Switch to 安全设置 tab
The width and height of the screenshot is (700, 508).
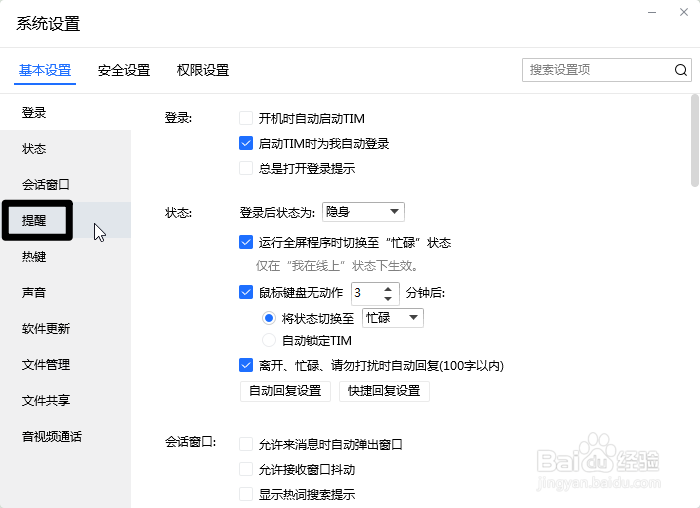click(x=124, y=70)
